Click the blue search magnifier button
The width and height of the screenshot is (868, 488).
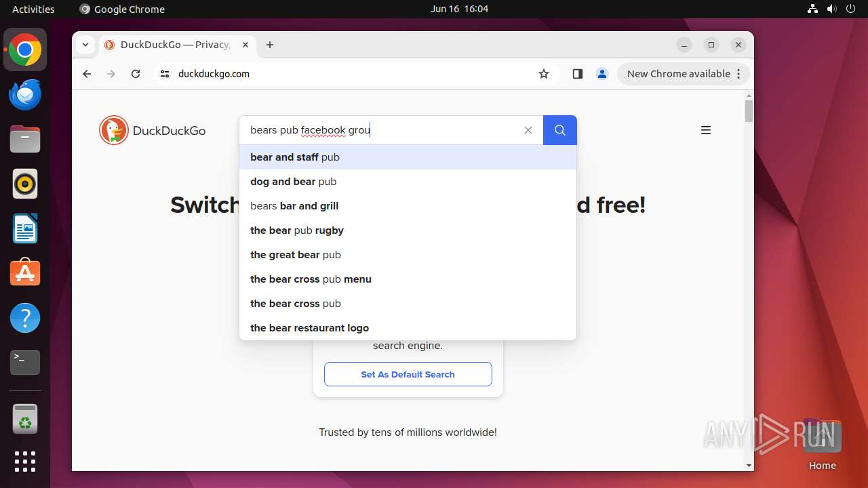[560, 130]
